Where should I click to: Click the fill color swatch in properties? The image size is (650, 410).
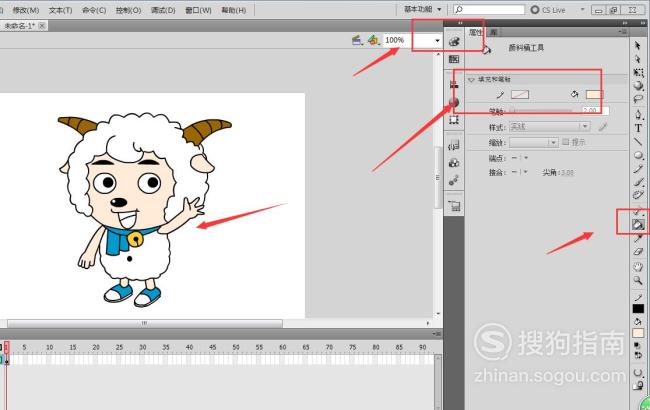tap(594, 95)
